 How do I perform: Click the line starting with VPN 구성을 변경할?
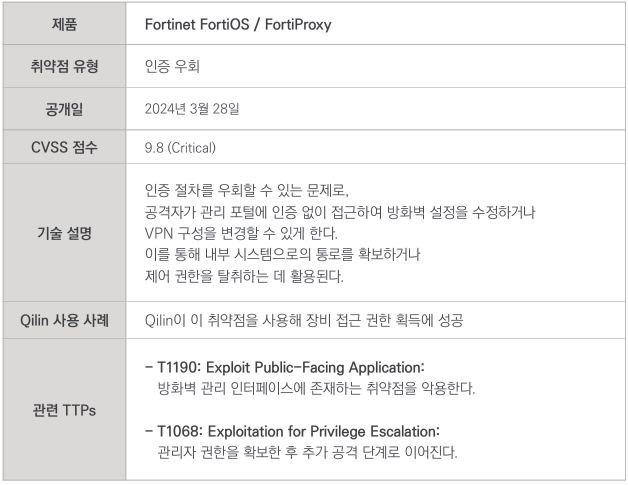[x=247, y=233]
